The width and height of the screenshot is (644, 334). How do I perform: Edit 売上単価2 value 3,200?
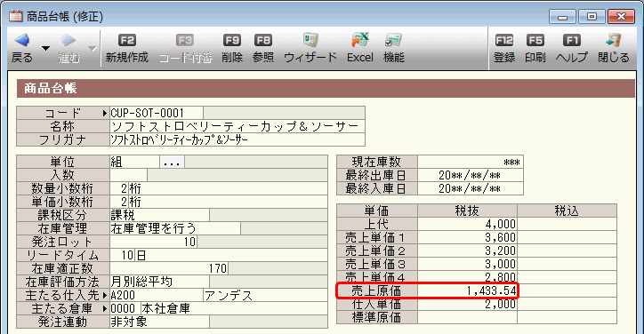click(467, 250)
